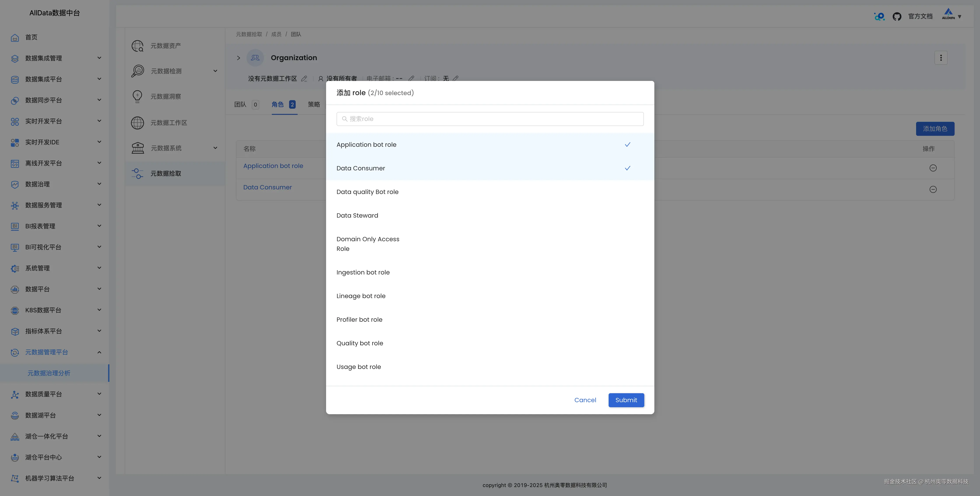This screenshot has width=980, height=496.
Task: Focus the 搜索role search field
Action: pyautogui.click(x=490, y=119)
